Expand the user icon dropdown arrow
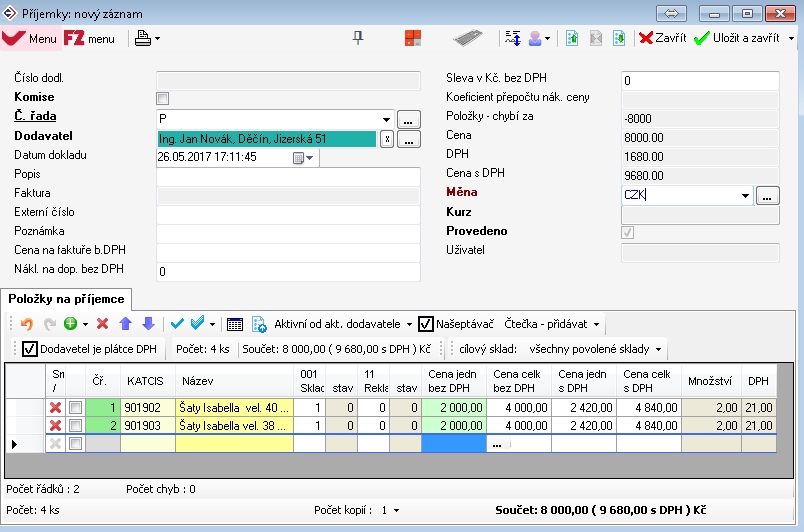This screenshot has height=532, width=804. (x=548, y=38)
